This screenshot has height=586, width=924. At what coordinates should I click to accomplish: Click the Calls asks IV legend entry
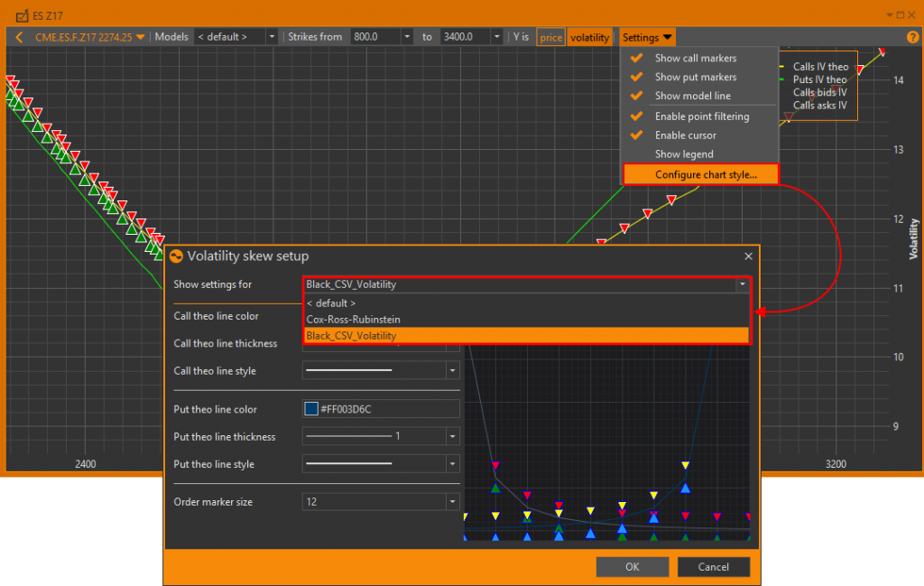pyautogui.click(x=819, y=106)
